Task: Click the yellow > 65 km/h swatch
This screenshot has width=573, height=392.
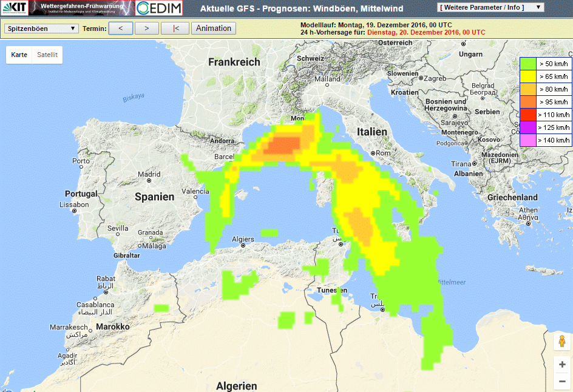Action: coord(528,76)
